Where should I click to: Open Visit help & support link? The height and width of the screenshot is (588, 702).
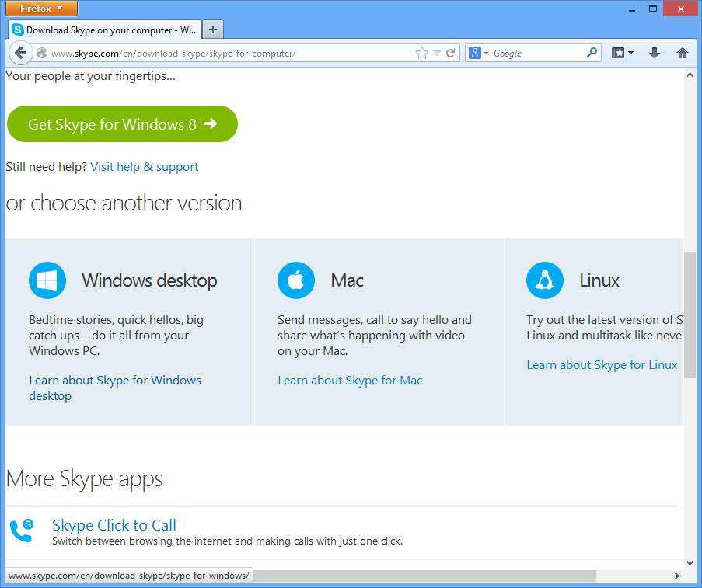[144, 167]
